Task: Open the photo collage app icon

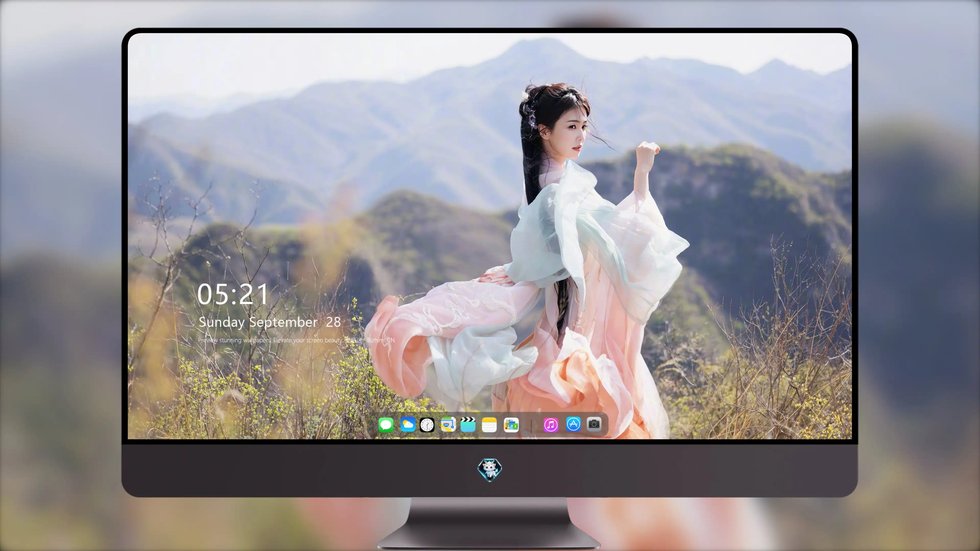Action: click(511, 425)
